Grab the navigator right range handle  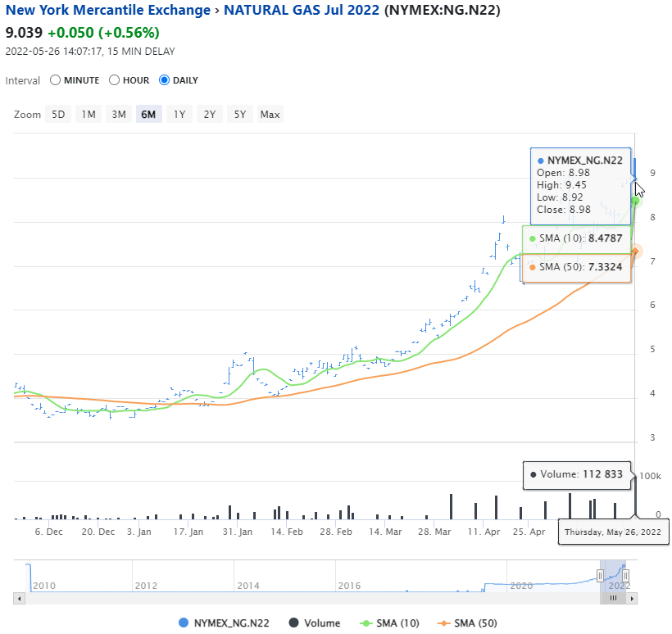point(625,575)
